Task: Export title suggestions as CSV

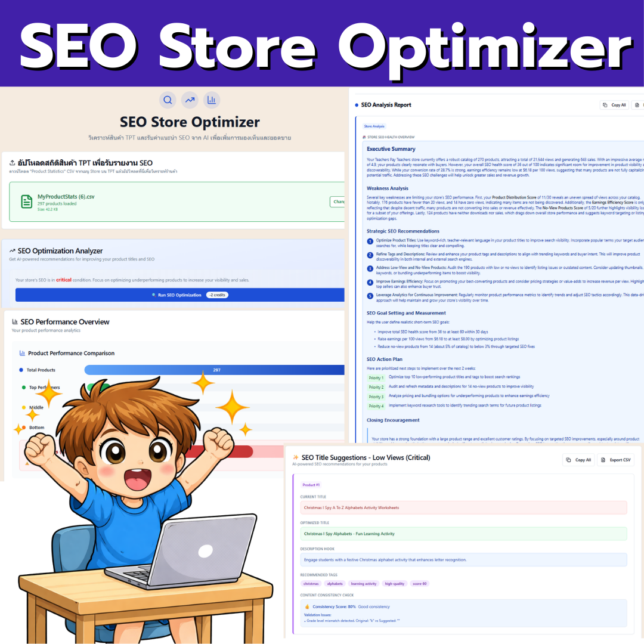Action: pos(615,460)
